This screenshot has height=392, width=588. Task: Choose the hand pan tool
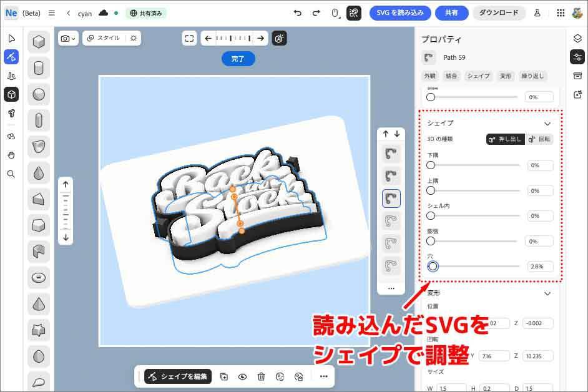tap(11, 155)
